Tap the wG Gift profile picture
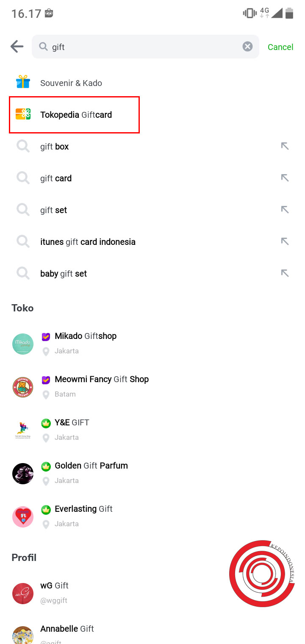 click(22, 594)
